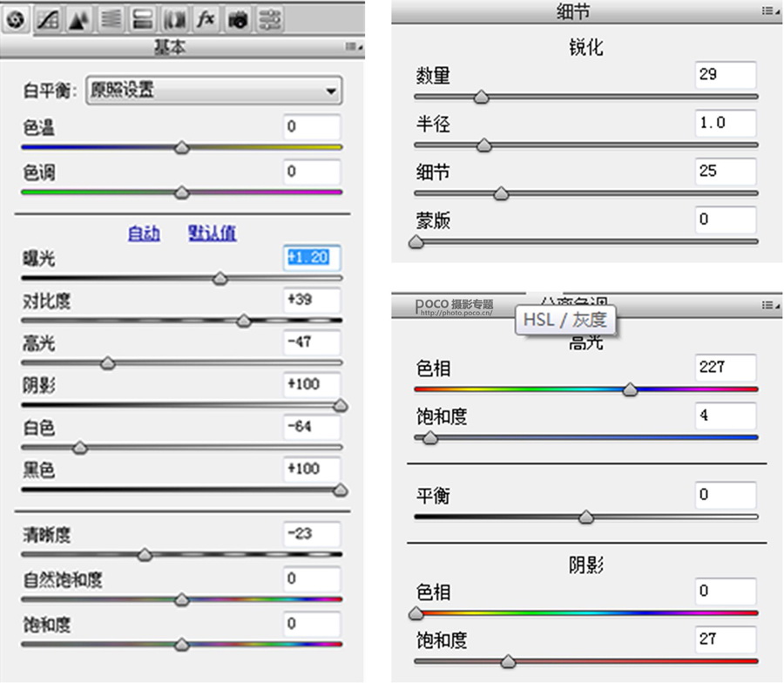Click the 对比度 slider handle
This screenshot has width=784, height=683.
(x=244, y=321)
